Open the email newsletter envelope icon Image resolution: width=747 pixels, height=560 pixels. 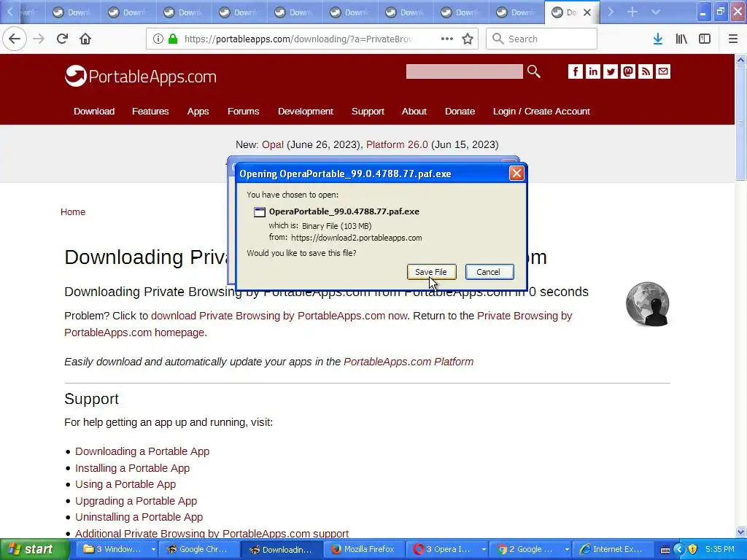click(663, 71)
